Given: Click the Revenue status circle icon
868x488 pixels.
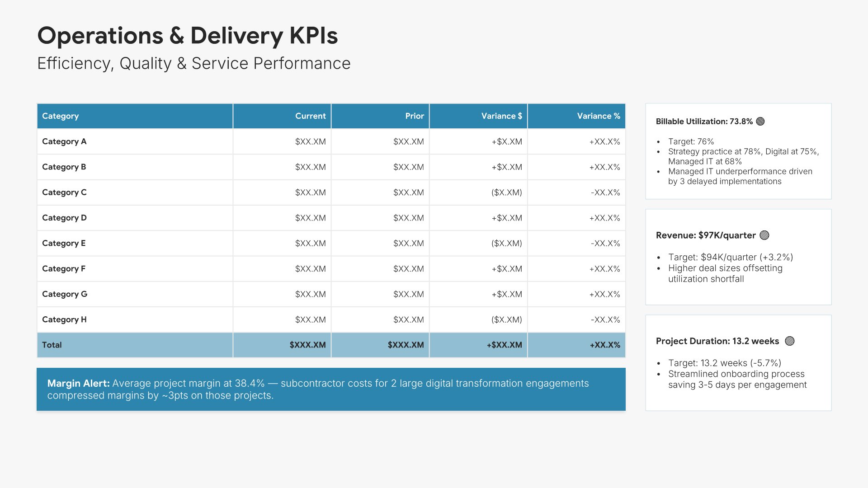Looking at the screenshot, I should (x=764, y=235).
